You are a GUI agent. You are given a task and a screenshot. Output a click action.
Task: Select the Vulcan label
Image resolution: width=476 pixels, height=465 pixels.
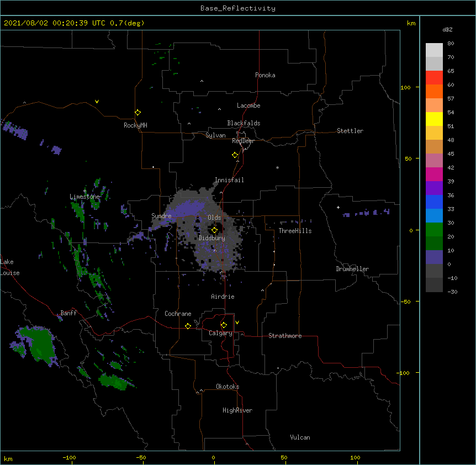point(300,437)
